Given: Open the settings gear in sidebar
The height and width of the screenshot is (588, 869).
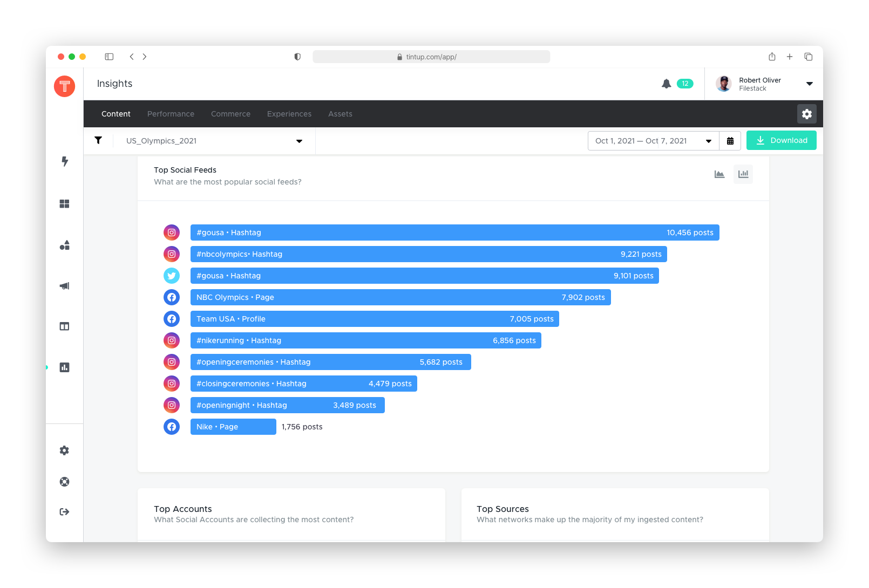Looking at the screenshot, I should pyautogui.click(x=64, y=450).
